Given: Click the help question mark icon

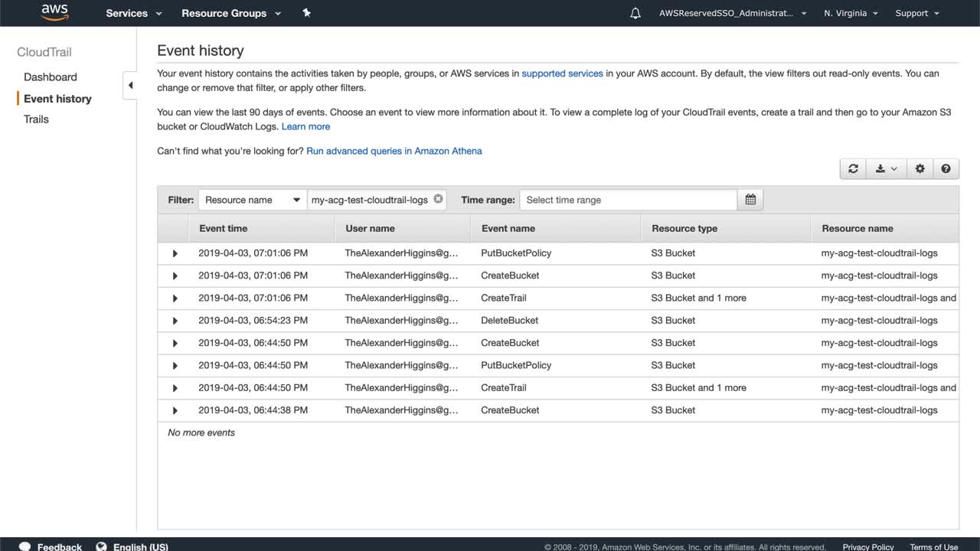Looking at the screenshot, I should 946,169.
